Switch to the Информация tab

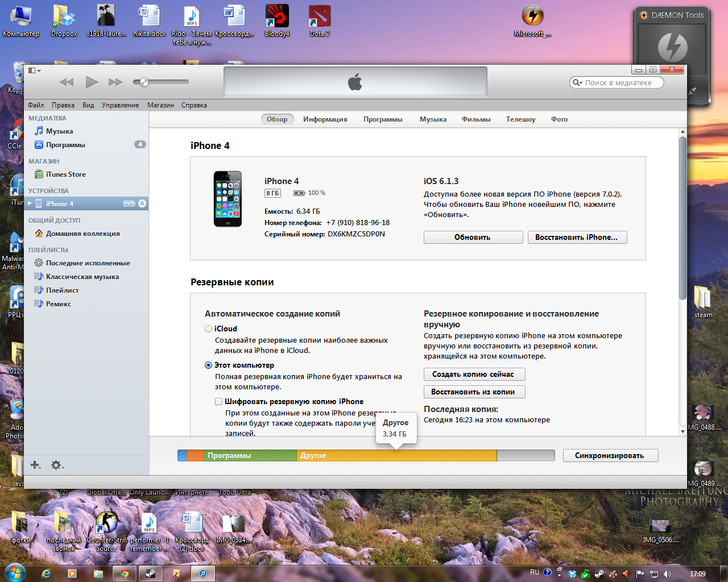pos(325,119)
